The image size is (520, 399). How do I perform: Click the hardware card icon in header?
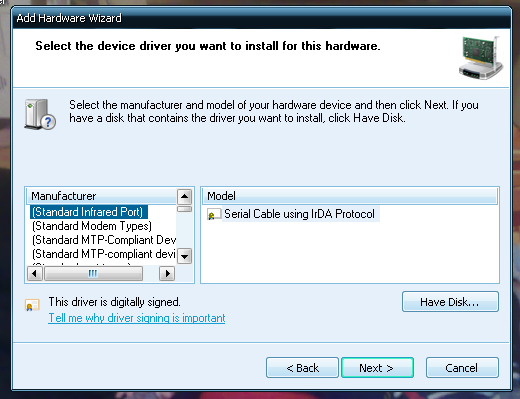click(481, 58)
